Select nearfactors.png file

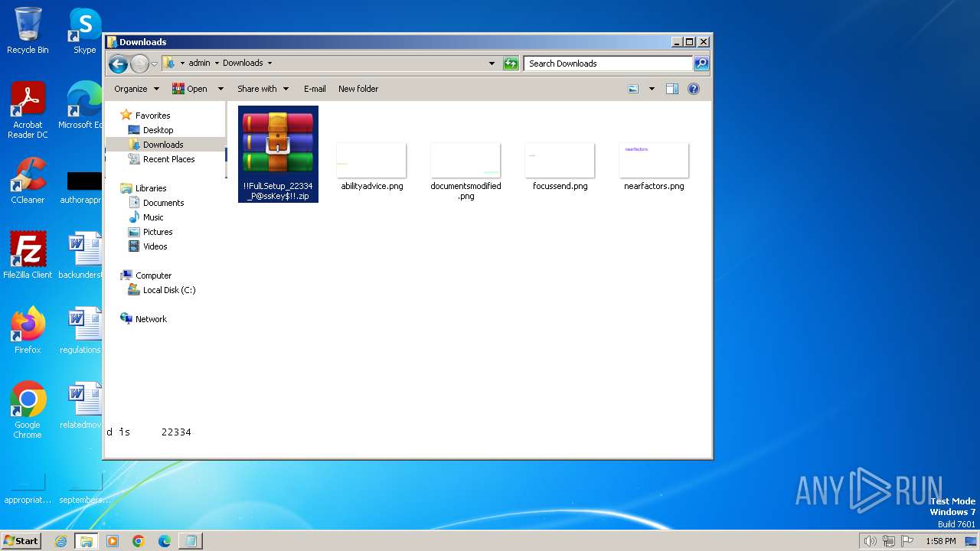click(x=654, y=167)
